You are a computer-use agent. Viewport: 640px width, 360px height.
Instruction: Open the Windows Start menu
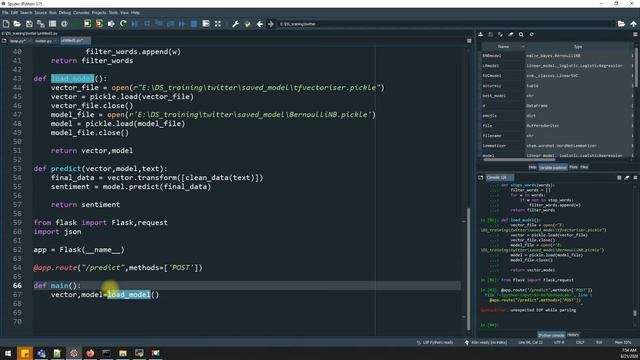click(x=8, y=353)
